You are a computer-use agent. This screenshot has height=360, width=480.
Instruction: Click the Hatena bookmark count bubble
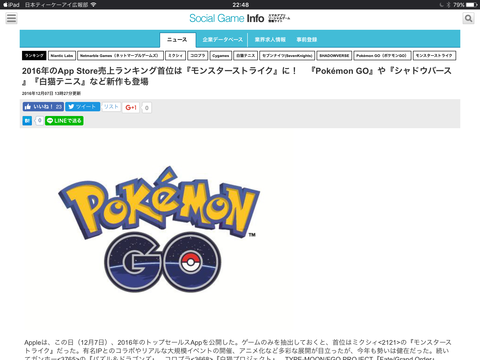click(x=39, y=120)
